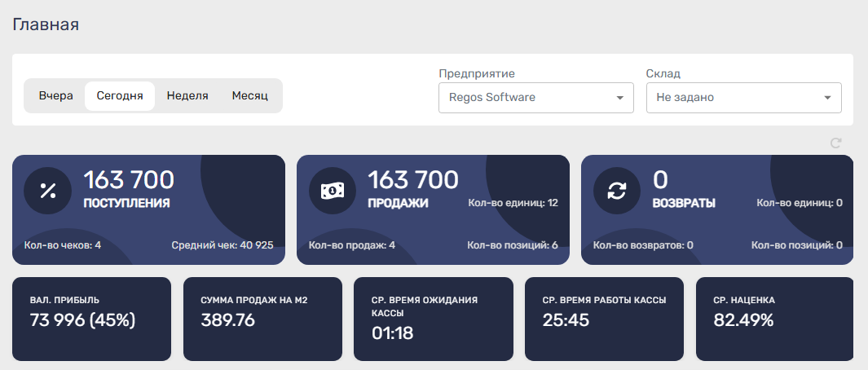The width and height of the screenshot is (868, 370).
Task: Click the Главная page heading
Action: [46, 24]
